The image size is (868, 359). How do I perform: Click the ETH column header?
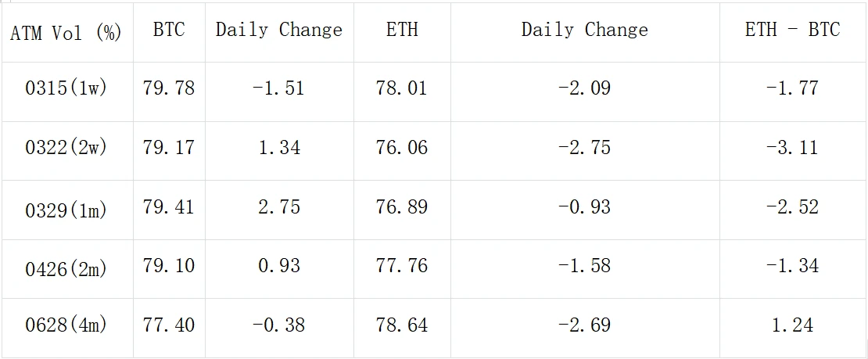tap(402, 30)
